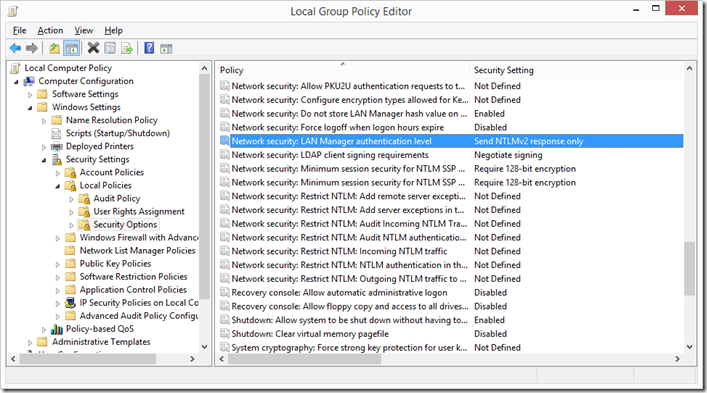Click the Network List Manager Policies folder icon

[70, 251]
